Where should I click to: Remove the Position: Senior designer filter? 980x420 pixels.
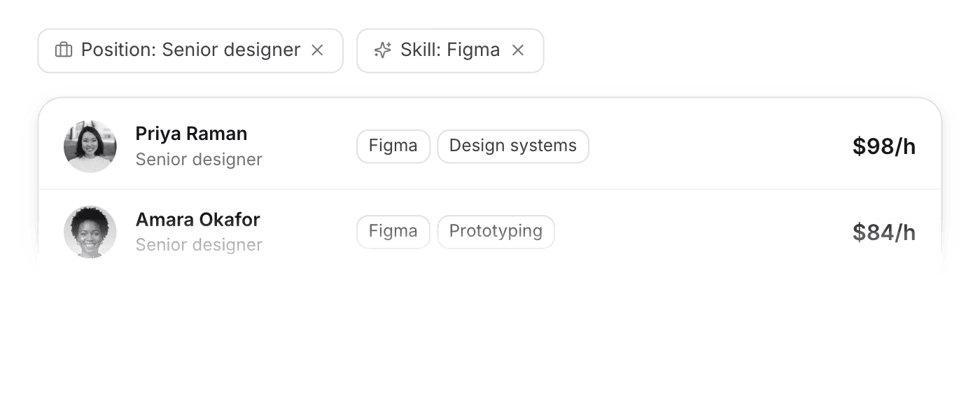[317, 50]
